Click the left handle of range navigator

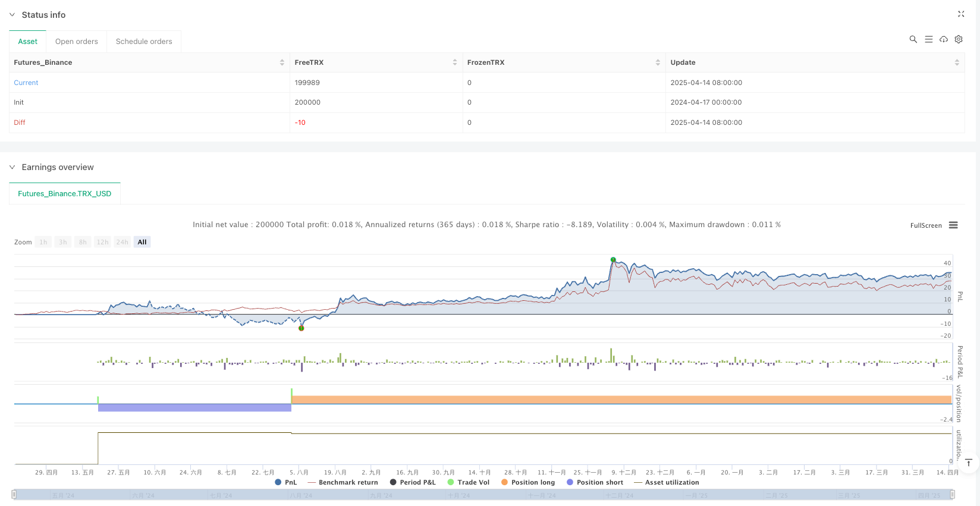14,494
